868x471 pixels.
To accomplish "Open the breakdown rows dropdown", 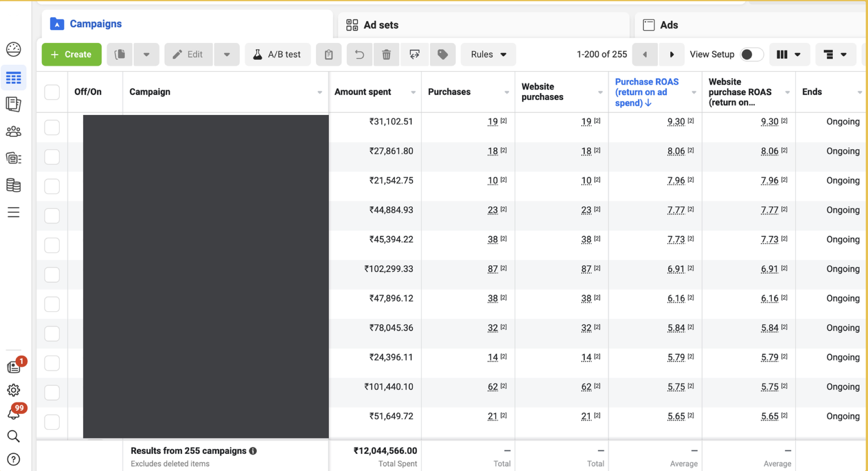I will click(x=835, y=54).
